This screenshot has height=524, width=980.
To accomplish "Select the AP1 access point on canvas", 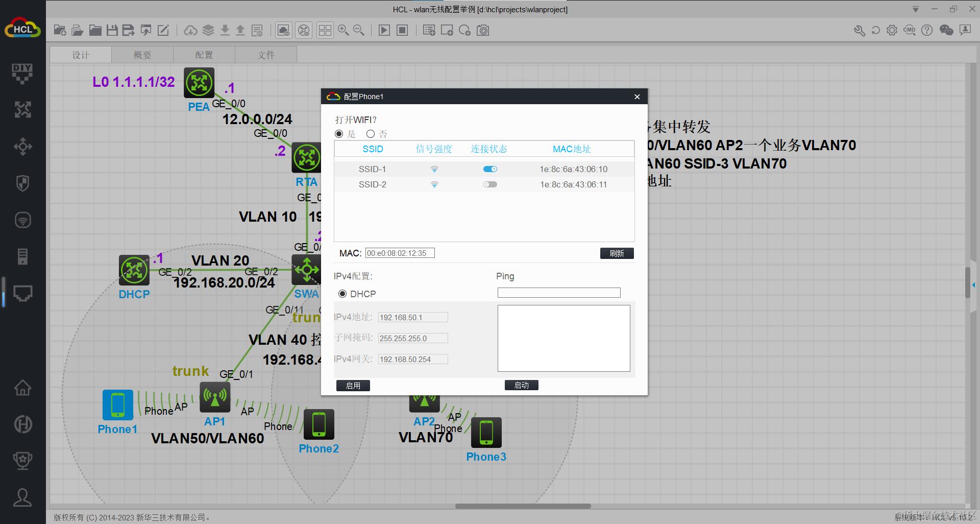I will point(215,397).
